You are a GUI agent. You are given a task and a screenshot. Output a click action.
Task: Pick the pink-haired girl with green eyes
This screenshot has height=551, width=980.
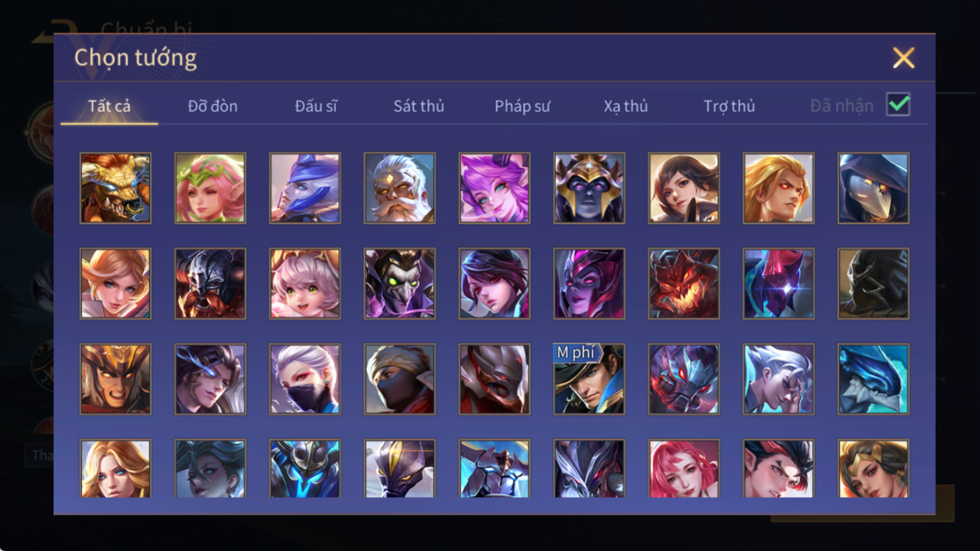pos(305,284)
